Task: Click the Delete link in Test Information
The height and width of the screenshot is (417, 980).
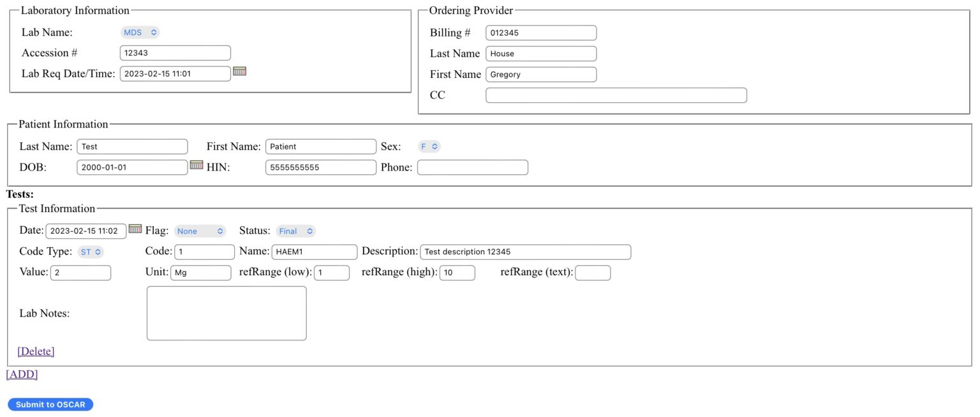Action: [x=35, y=351]
